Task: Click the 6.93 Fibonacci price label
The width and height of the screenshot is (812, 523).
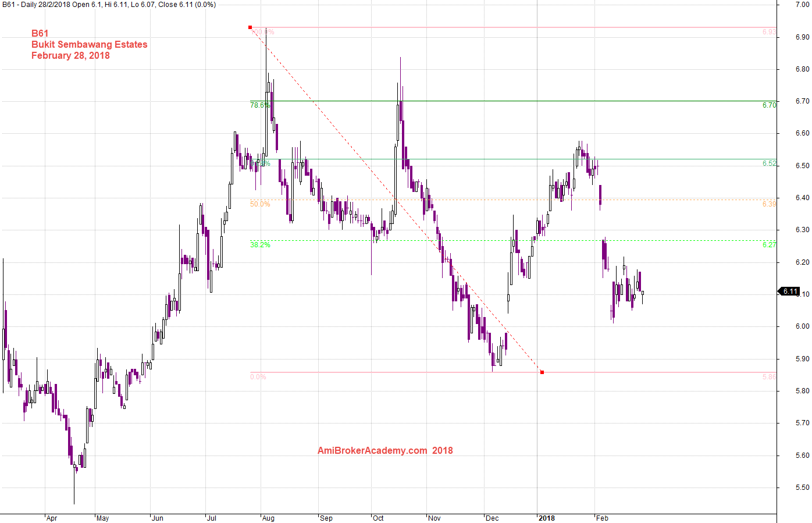Action: pos(770,32)
